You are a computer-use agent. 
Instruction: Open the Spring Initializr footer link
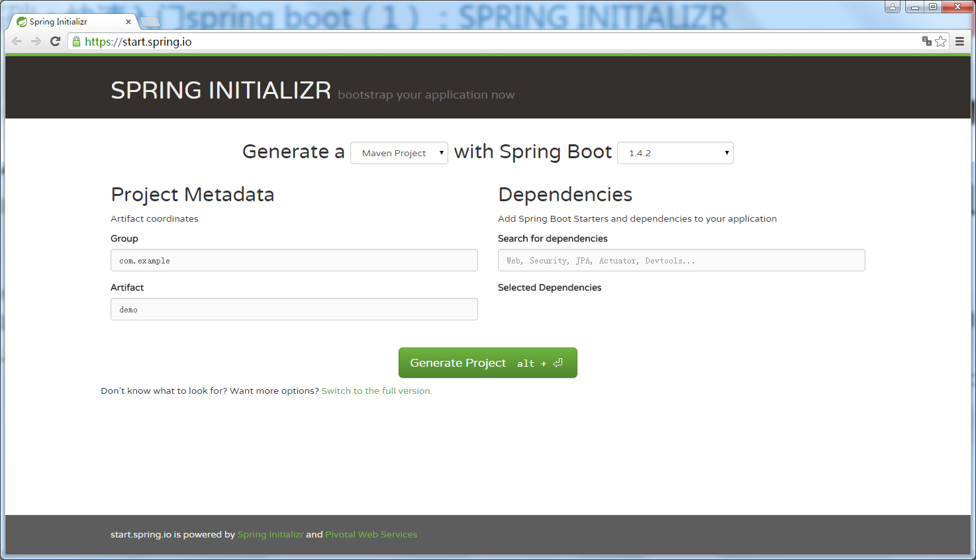(x=270, y=534)
